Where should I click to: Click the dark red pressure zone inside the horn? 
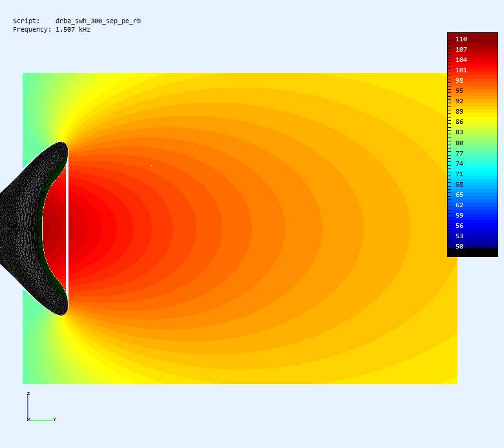click(53, 230)
